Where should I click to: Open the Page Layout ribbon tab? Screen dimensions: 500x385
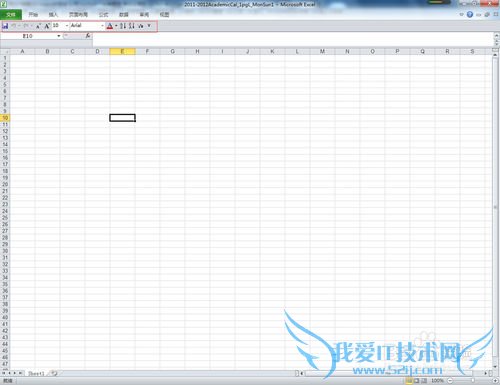[x=78, y=15]
